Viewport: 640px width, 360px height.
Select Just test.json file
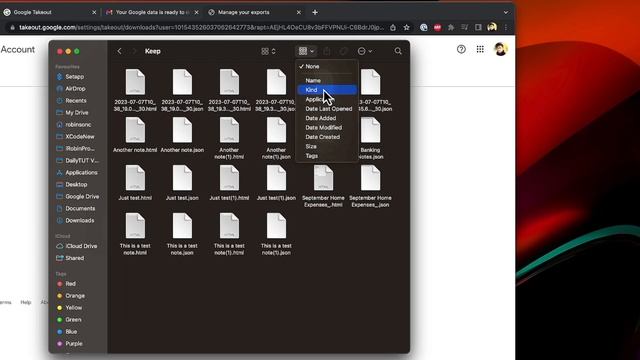(182, 183)
